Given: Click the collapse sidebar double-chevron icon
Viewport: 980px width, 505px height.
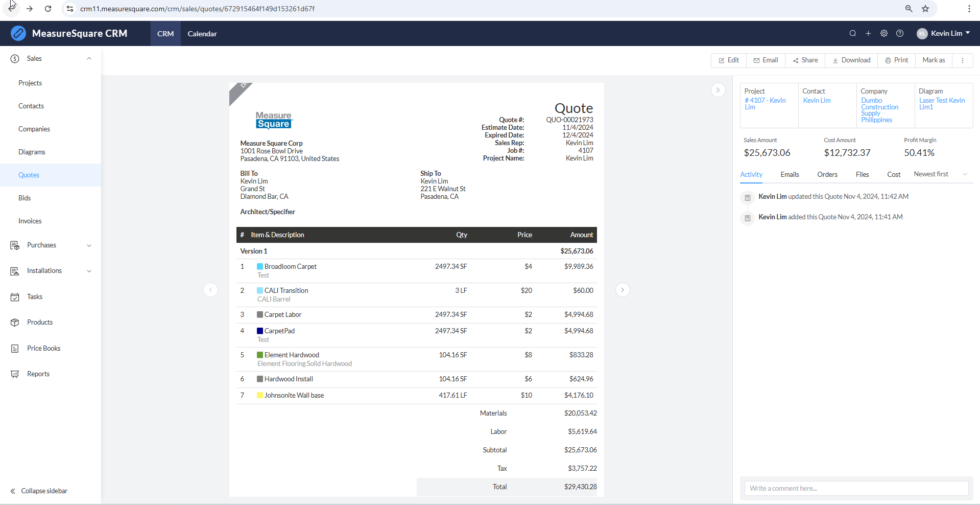Looking at the screenshot, I should pos(13,491).
